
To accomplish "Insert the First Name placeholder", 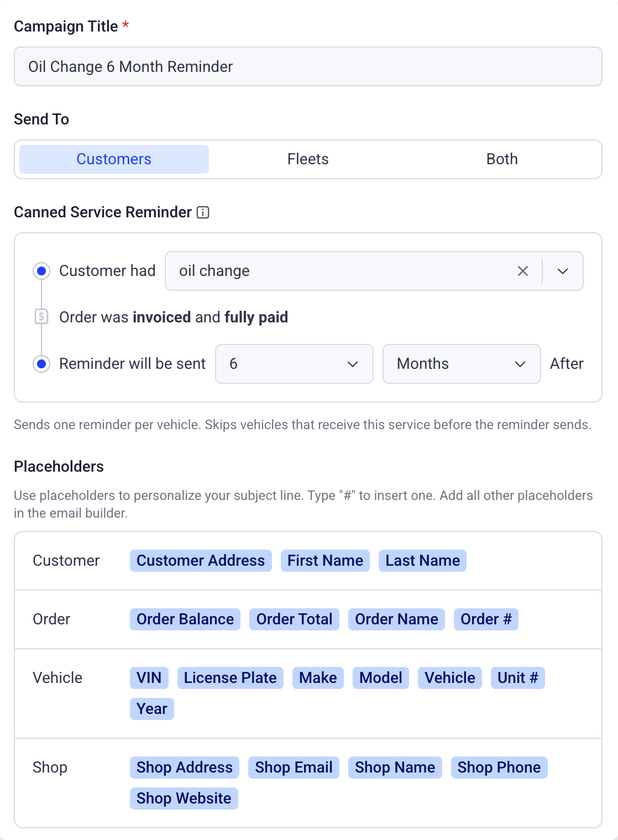I will [x=325, y=561].
